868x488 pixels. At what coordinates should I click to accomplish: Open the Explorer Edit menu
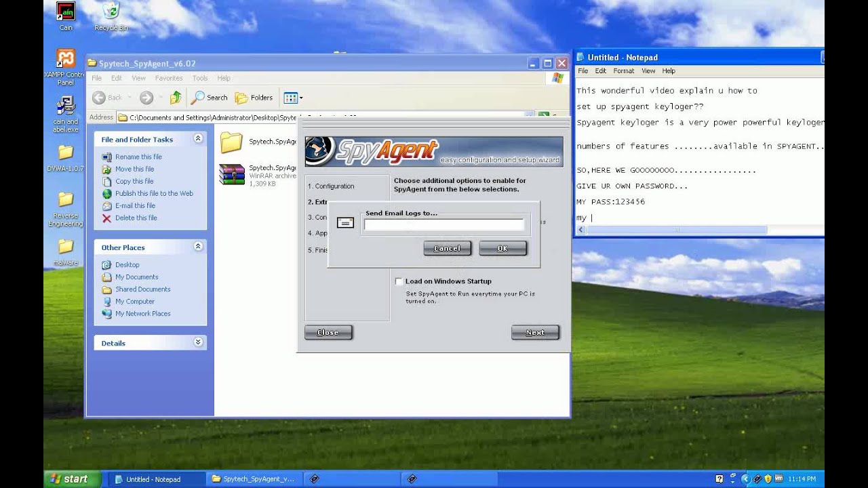(x=117, y=78)
